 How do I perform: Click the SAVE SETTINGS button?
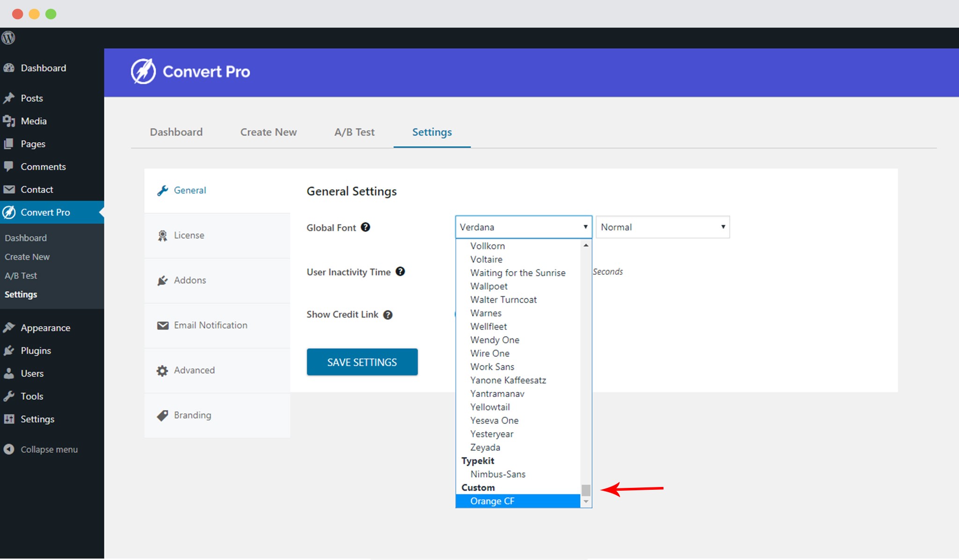tap(362, 361)
